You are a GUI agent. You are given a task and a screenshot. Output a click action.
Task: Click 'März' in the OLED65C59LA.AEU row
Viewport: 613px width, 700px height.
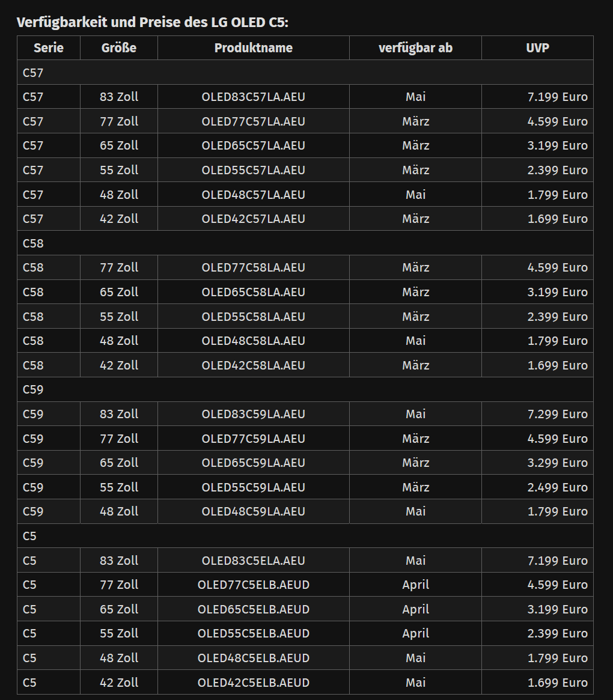(x=415, y=463)
